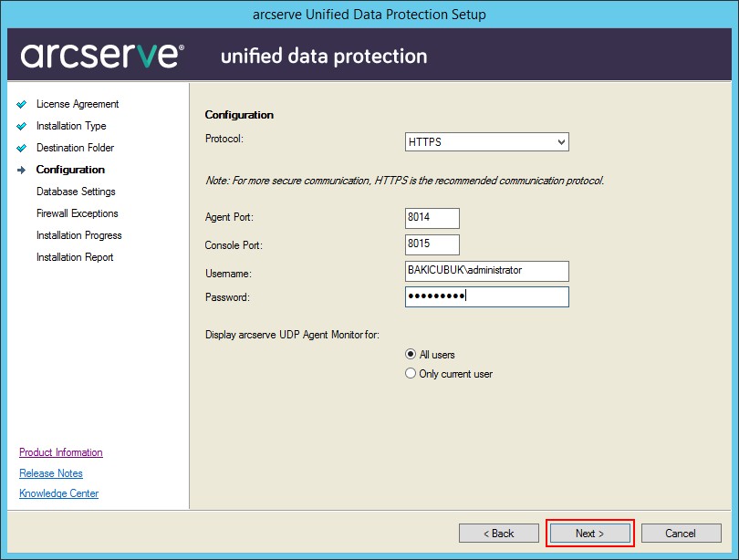This screenshot has height=560, width=739.
Task: Select the Installation Report step
Action: 75,257
